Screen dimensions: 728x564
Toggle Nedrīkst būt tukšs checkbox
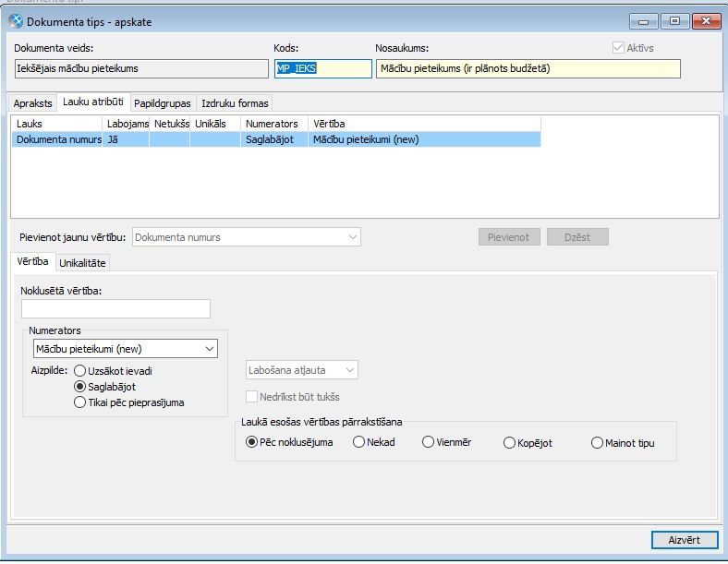point(251,397)
